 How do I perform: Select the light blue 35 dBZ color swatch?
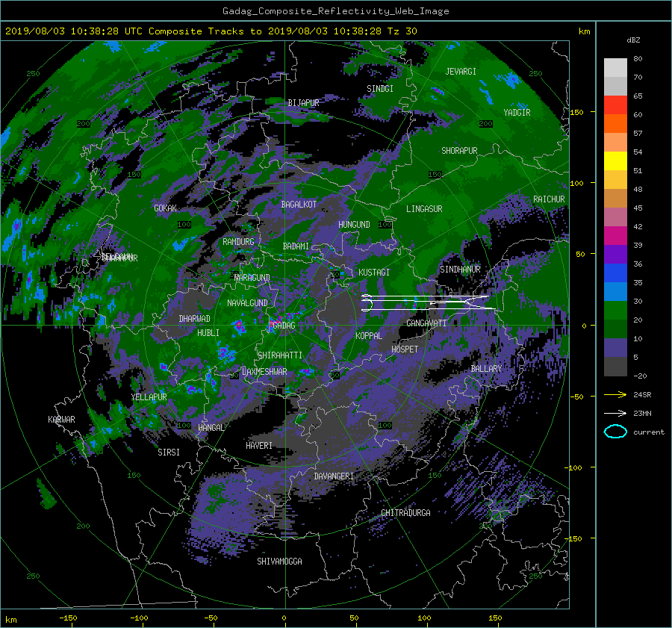tap(615, 291)
